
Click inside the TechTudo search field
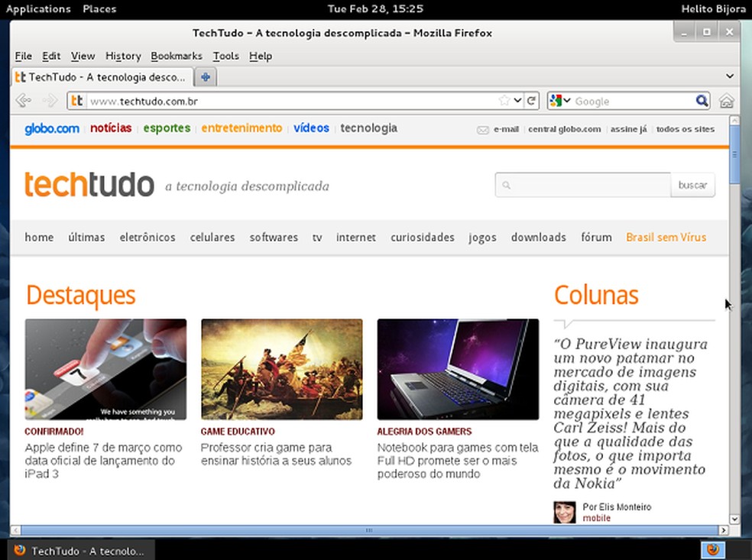click(x=585, y=185)
